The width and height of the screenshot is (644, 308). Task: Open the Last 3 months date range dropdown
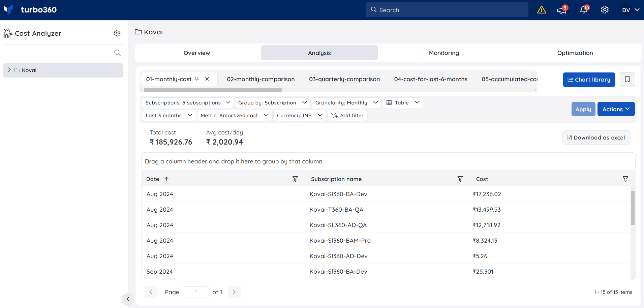(x=169, y=116)
